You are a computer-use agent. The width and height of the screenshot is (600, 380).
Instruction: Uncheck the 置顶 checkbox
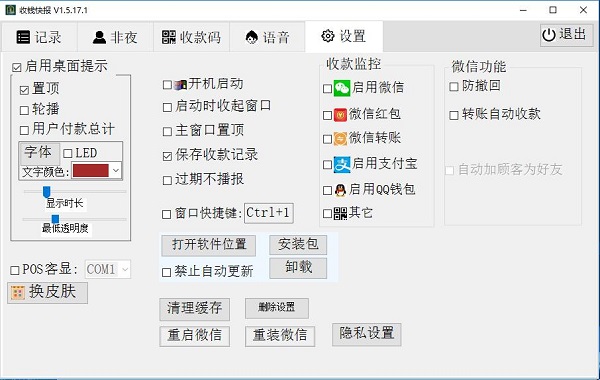click(24, 90)
